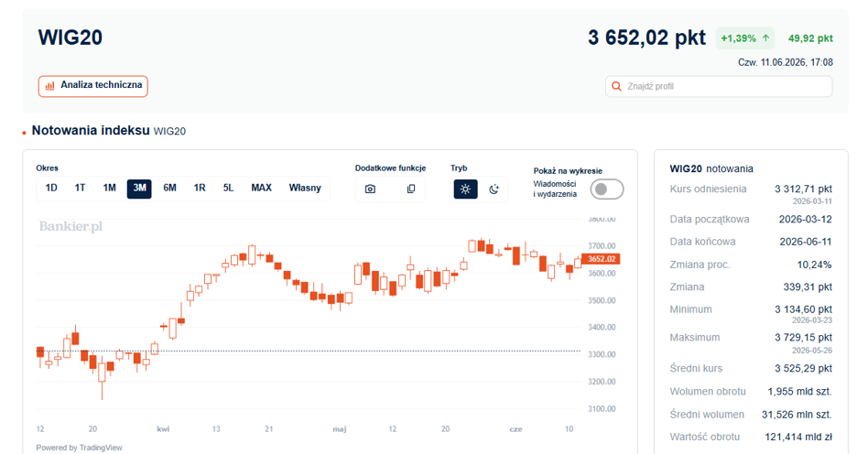Select the MAX period
The image size is (868, 454).
(x=261, y=188)
